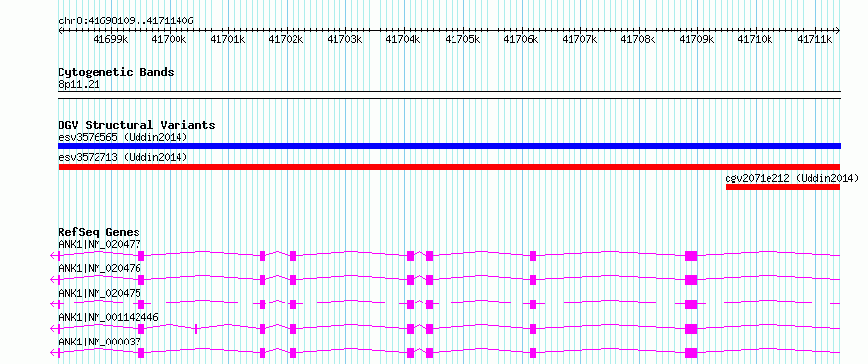
Task: Open the ANK1|NM_000037 transcript label
Action: (x=99, y=342)
